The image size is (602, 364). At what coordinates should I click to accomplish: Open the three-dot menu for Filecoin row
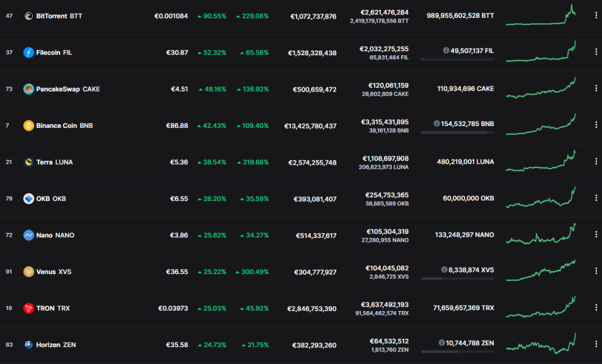[x=596, y=52]
